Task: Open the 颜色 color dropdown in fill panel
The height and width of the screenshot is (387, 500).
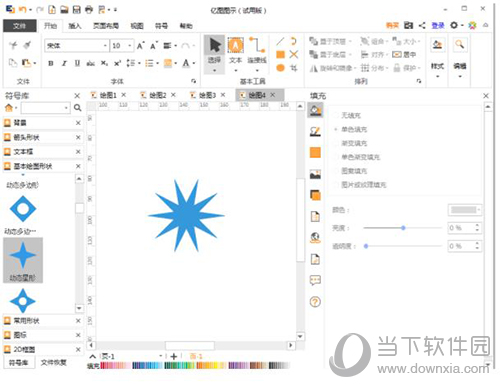Action: coord(465,210)
